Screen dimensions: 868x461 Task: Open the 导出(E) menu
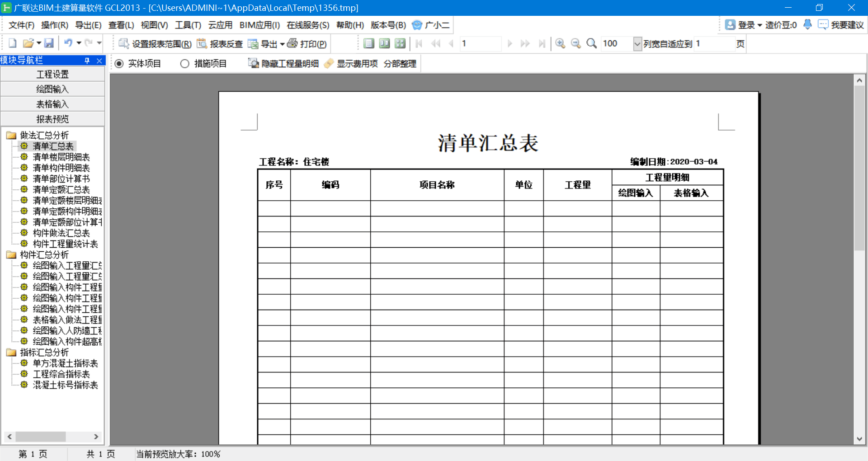88,25
